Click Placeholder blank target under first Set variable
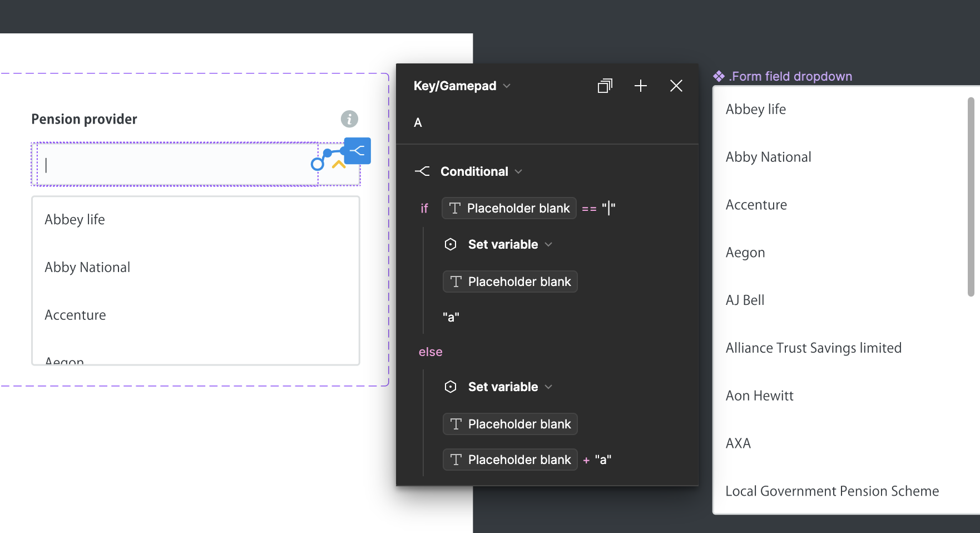980x533 pixels. [x=510, y=282]
